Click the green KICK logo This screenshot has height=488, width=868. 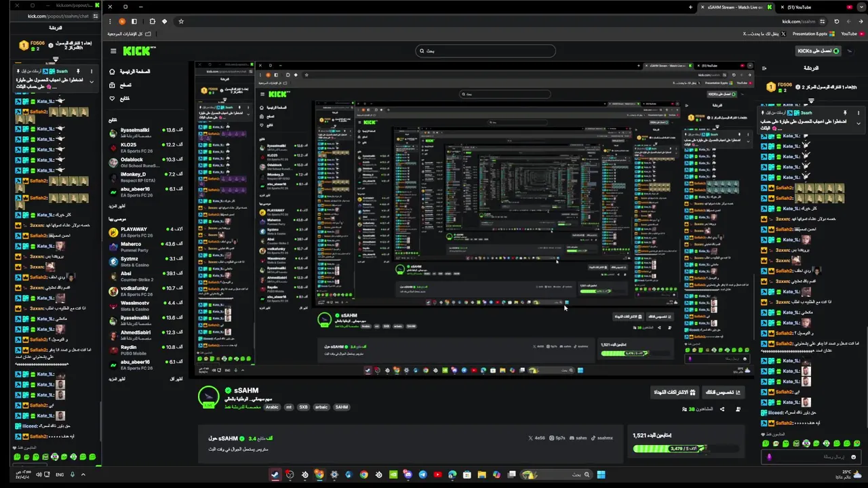pos(139,51)
